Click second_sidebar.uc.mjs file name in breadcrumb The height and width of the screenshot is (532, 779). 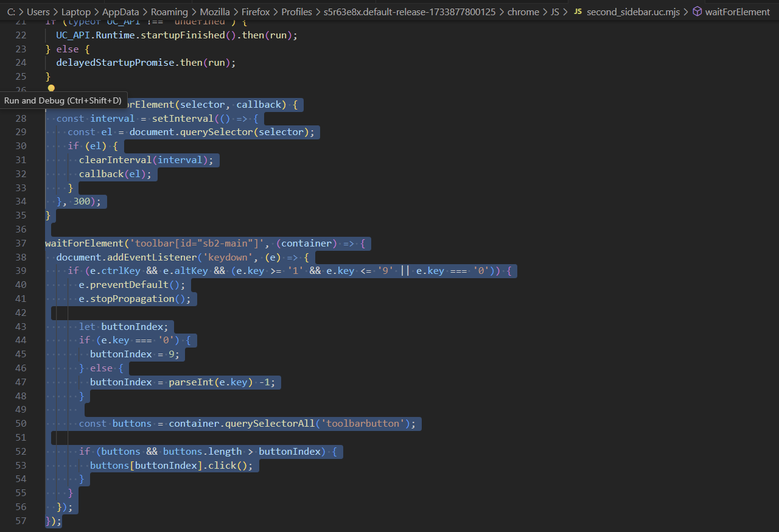point(633,12)
